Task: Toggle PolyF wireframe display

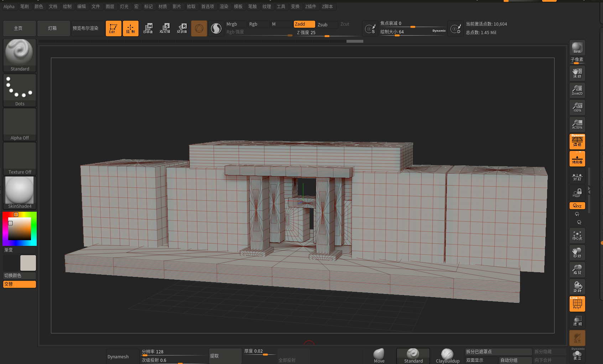Action: point(577,304)
